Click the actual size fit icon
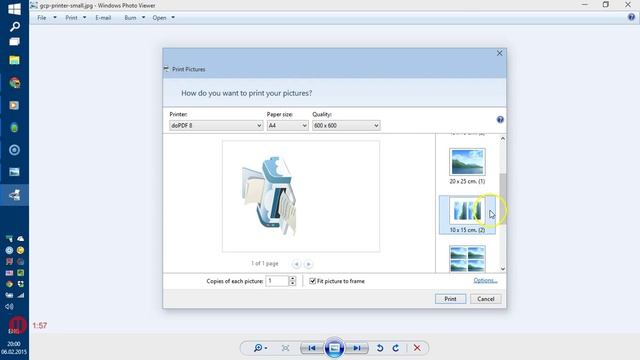This screenshot has height=360, width=640. 285,348
